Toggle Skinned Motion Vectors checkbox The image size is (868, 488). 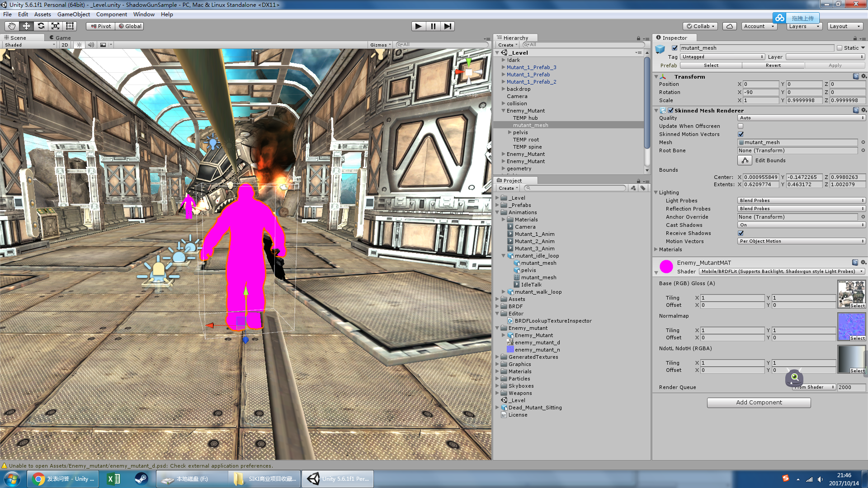(x=741, y=134)
